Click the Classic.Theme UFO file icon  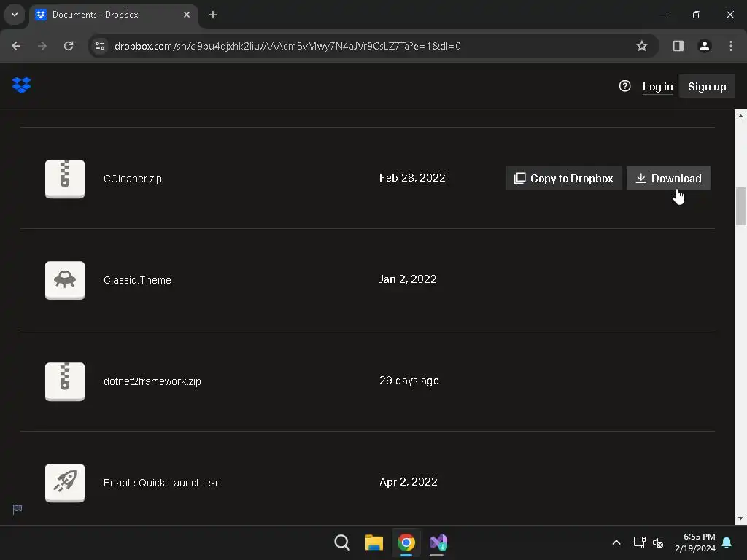(x=65, y=280)
